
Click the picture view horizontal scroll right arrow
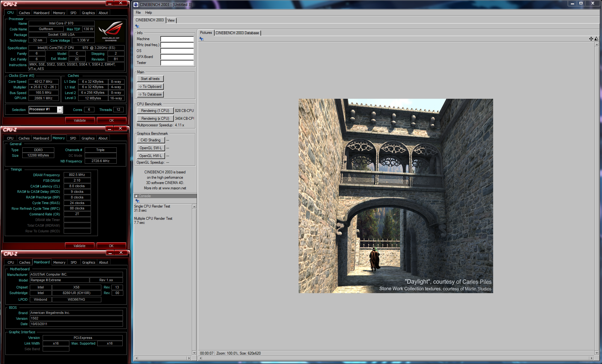tap(592, 358)
